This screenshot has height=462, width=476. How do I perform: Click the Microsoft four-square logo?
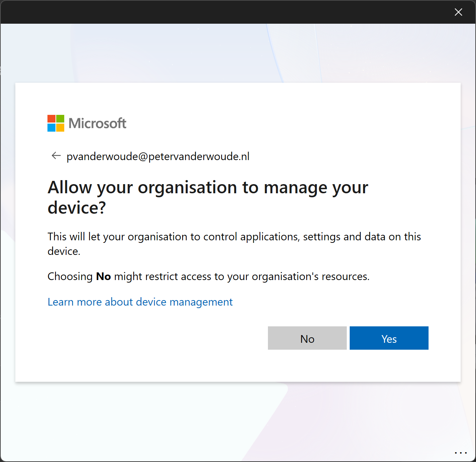[x=56, y=123]
